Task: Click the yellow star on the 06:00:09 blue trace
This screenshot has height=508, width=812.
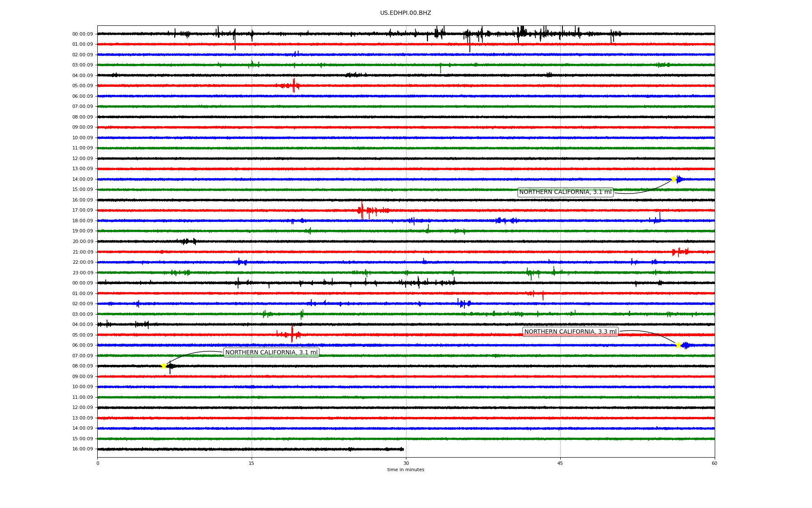Action: point(678,345)
